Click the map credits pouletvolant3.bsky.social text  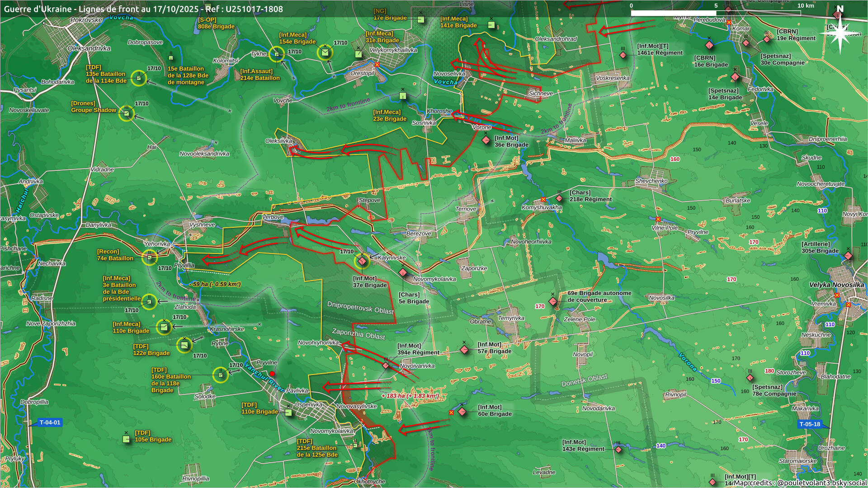[800, 483]
